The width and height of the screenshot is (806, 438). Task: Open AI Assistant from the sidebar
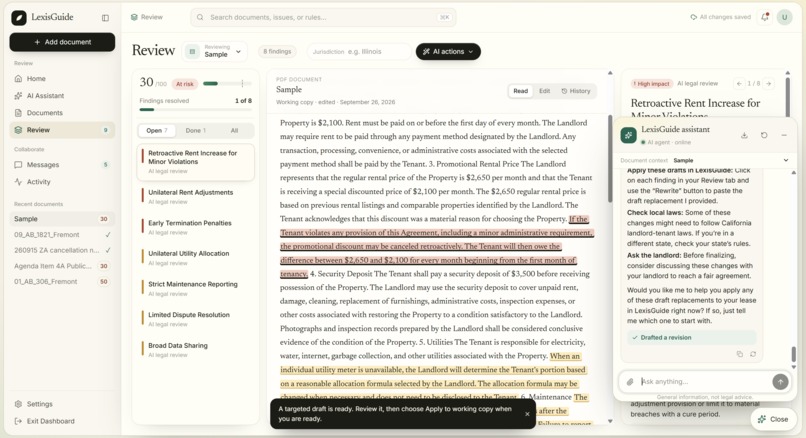[x=62, y=96]
